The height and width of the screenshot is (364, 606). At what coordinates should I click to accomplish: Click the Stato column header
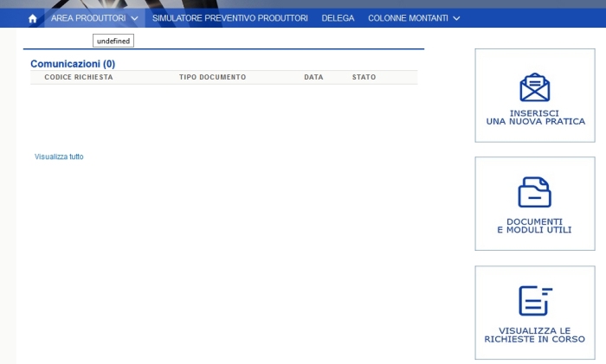click(364, 77)
